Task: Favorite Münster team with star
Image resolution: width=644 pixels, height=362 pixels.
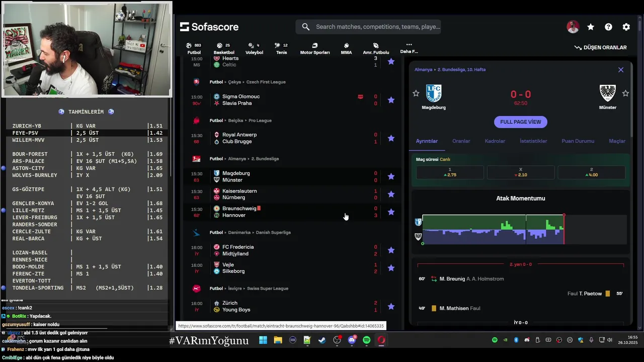Action: click(625, 94)
